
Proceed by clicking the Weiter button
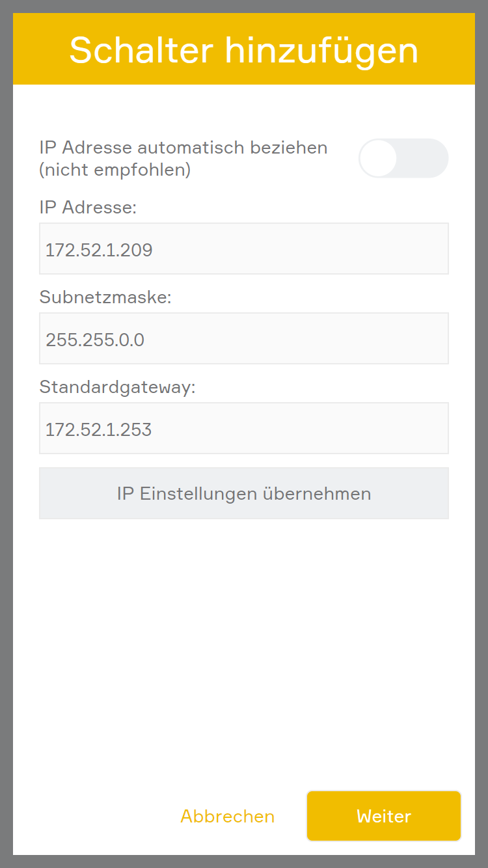point(384,816)
